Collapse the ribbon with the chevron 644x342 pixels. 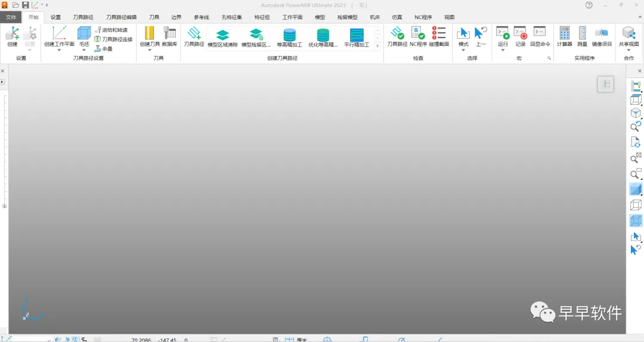click(639, 17)
